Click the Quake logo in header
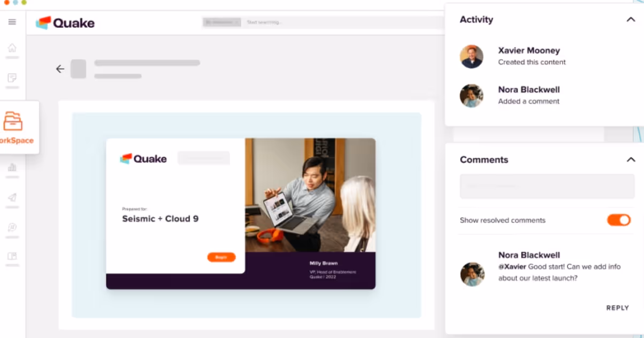This screenshot has height=338, width=644. click(65, 22)
